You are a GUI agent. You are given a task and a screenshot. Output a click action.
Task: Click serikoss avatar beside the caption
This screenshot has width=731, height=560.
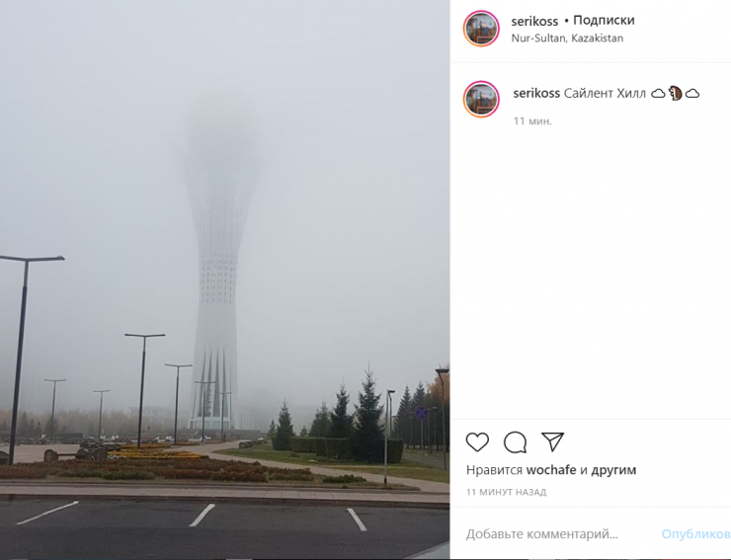[481, 99]
